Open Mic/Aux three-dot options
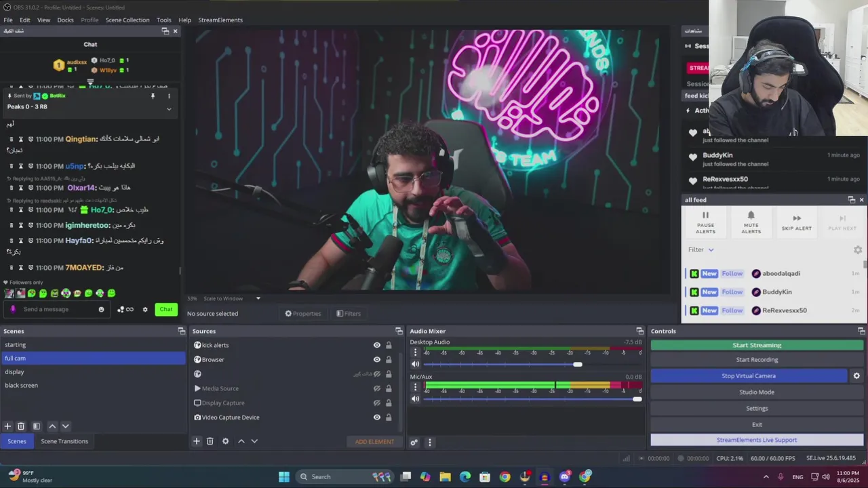This screenshot has width=868, height=488. [416, 387]
